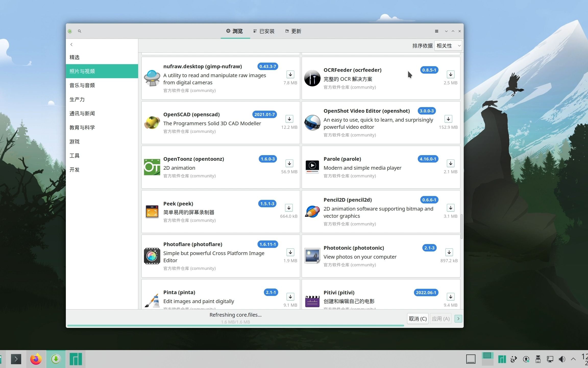Open the window chevron next to hamburger menu
588x368 pixels.
click(446, 31)
